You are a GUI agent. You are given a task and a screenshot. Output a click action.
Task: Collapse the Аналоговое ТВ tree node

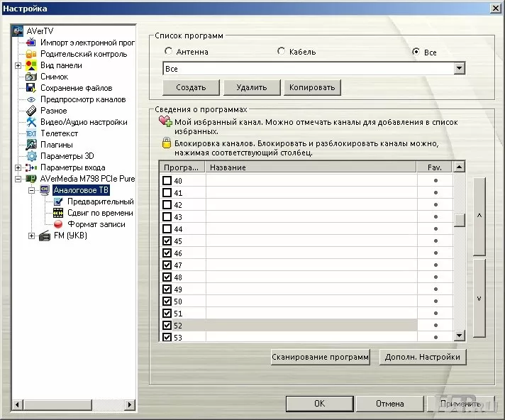pyautogui.click(x=32, y=190)
